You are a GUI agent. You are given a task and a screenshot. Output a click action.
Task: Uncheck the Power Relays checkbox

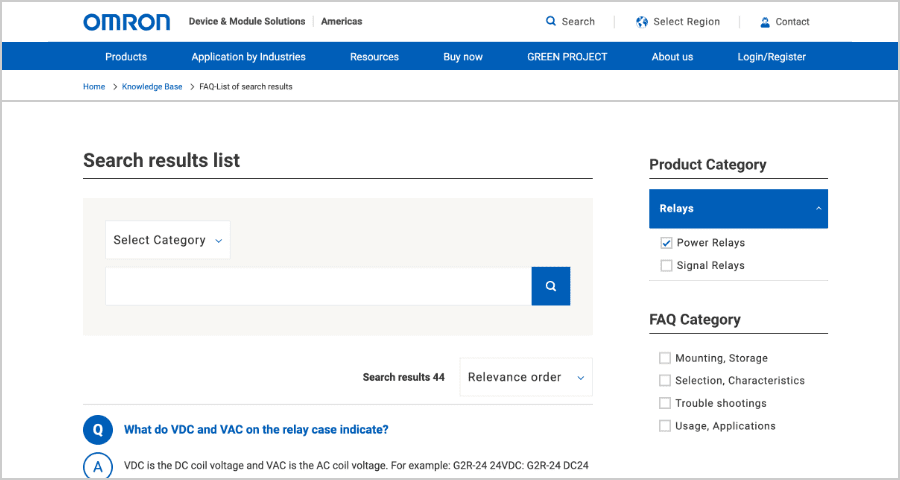click(x=666, y=243)
